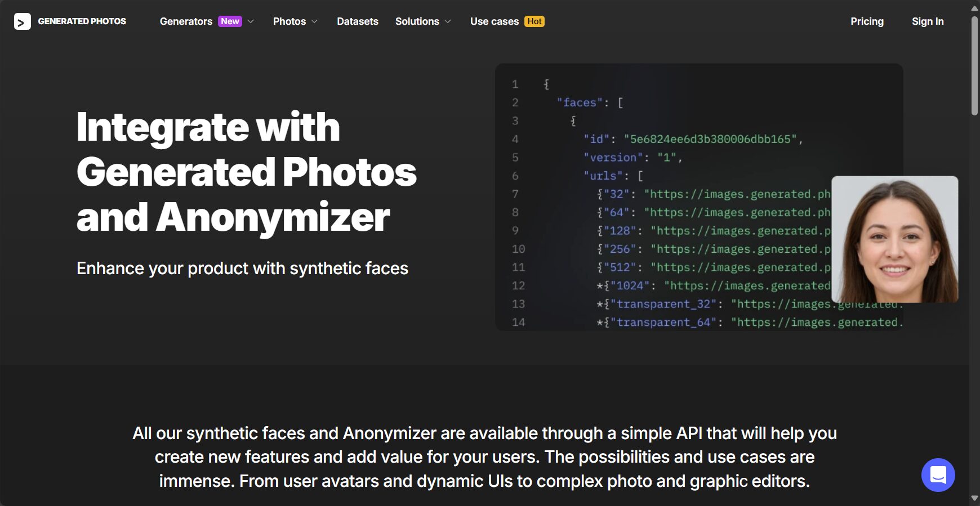
Task: Click the "faces" key in code sample
Action: pyautogui.click(x=580, y=102)
